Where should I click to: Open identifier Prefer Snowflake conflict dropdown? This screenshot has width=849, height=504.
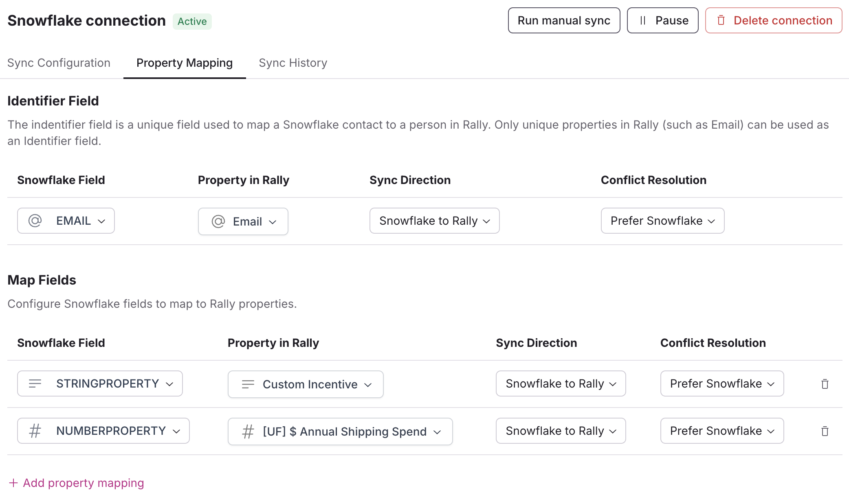coord(662,221)
